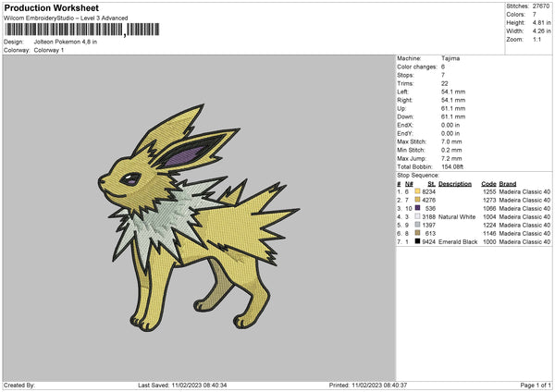Viewport: 555px width, 392px height.
Task: Click the 'Colorway 1' value
Action: click(x=49, y=50)
